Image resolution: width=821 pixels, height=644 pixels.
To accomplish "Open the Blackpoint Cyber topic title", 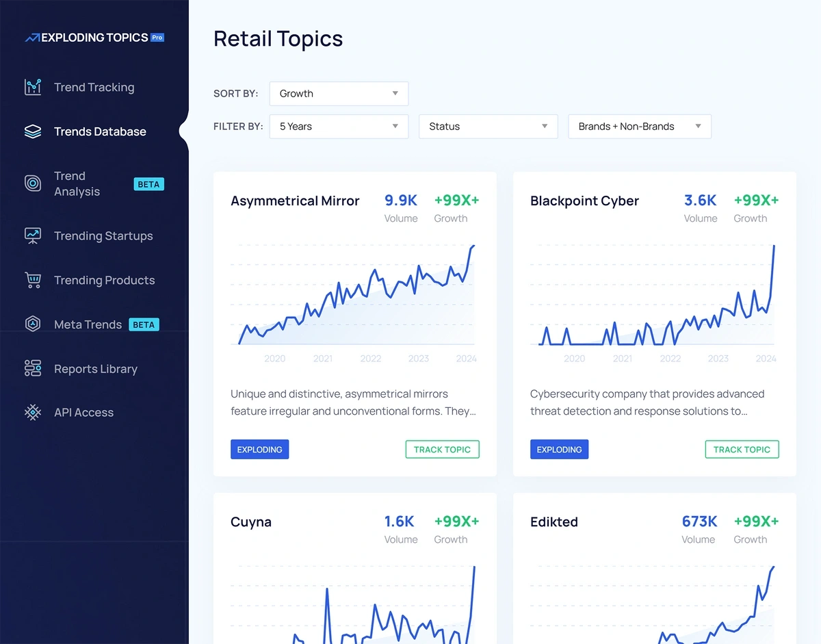I will (x=584, y=201).
